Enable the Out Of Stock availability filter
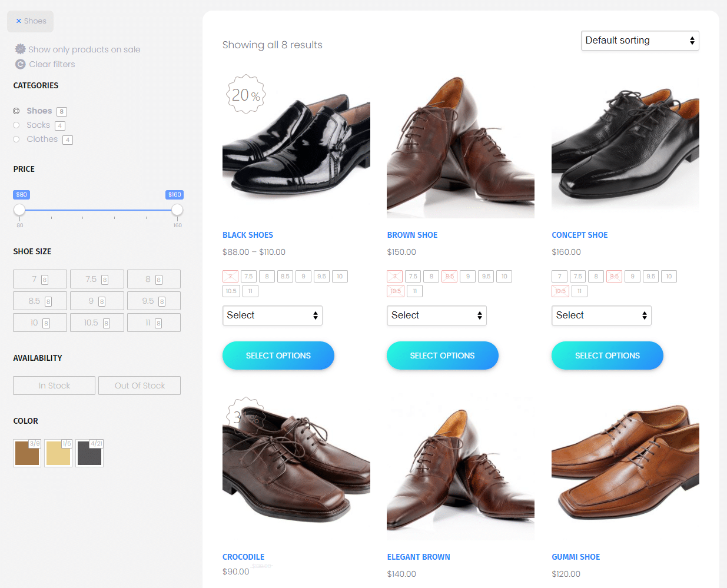This screenshot has height=588, width=727. [139, 385]
